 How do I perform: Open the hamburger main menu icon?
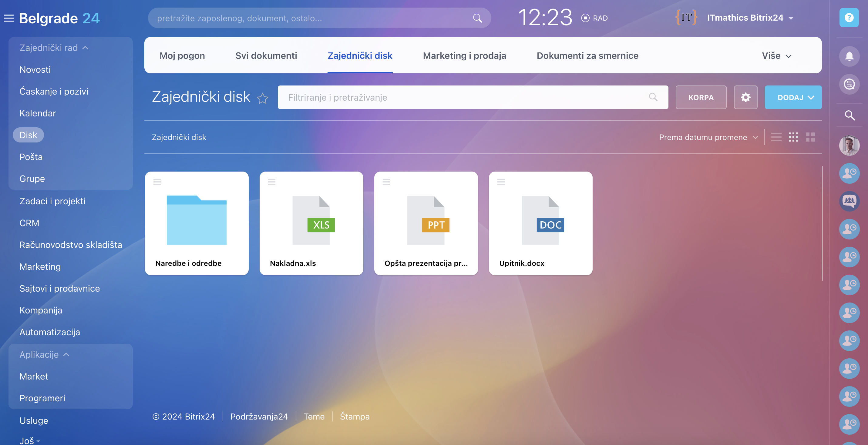tap(9, 18)
